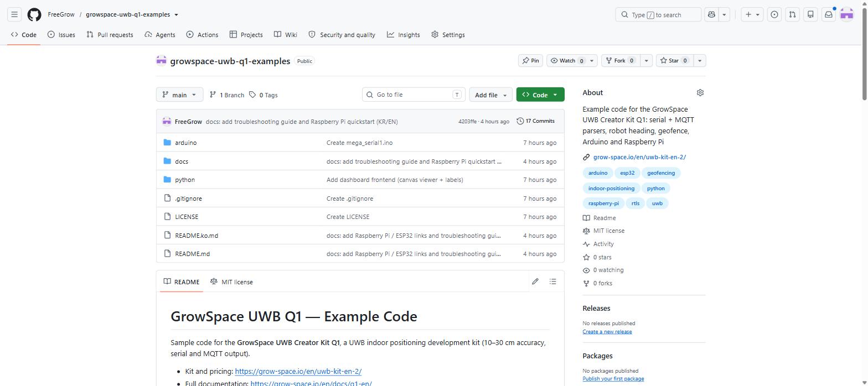868x386 pixels.
Task: Open notifications inbox icon
Action: (829, 14)
